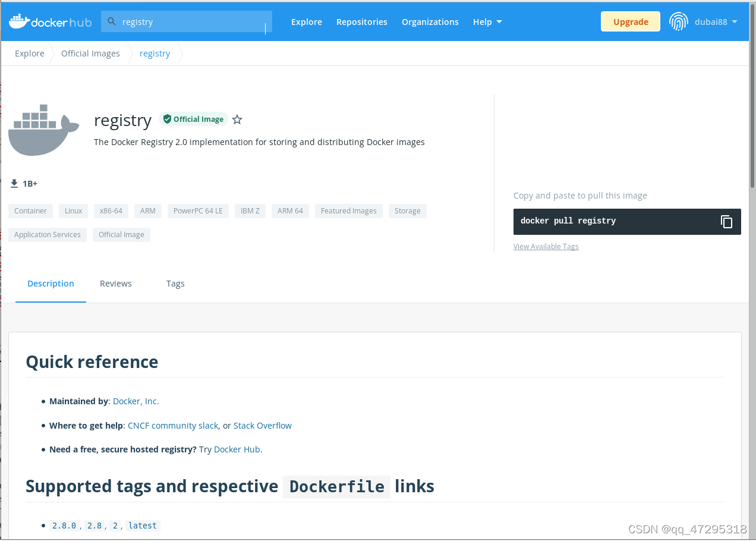Click the download count icon
This screenshot has height=541, width=756.
pos(14,184)
